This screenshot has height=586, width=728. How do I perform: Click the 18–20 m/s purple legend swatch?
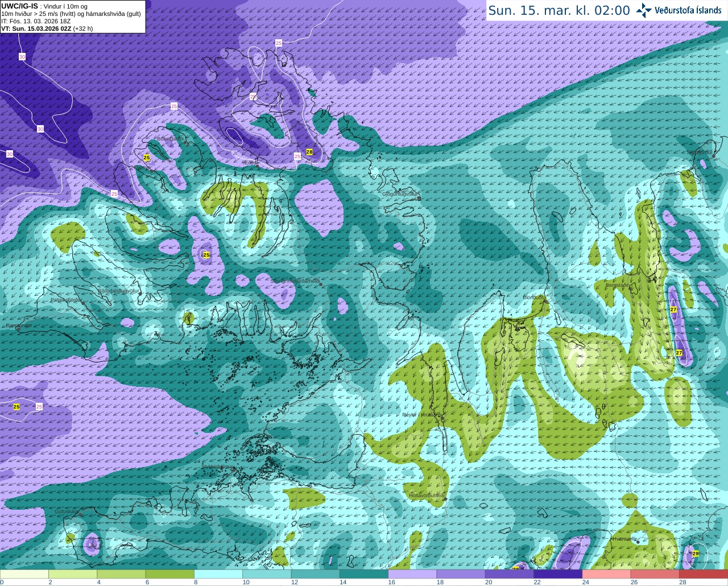[461, 574]
